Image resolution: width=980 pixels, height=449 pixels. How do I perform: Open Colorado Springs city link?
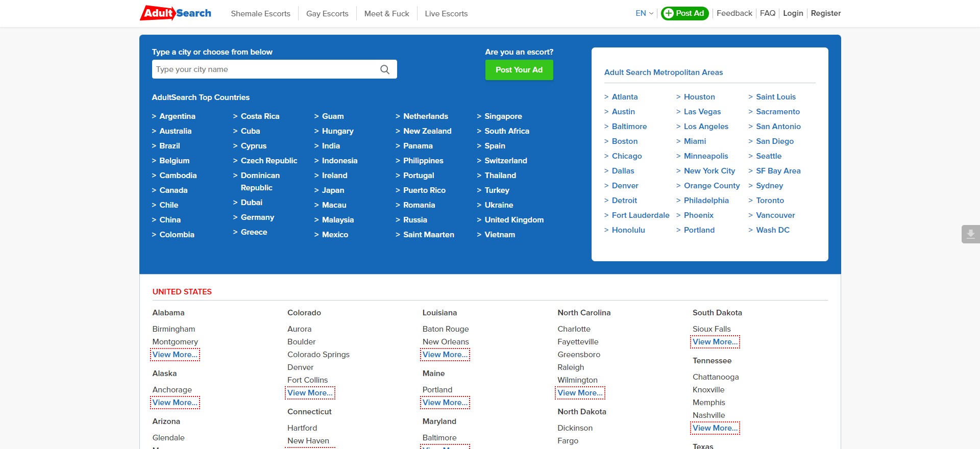318,355
